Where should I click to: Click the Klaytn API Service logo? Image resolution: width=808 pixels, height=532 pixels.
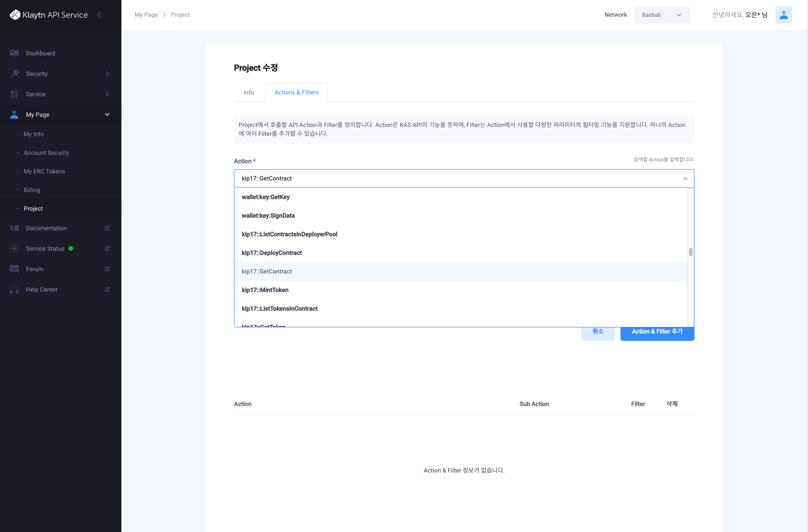click(x=49, y=15)
